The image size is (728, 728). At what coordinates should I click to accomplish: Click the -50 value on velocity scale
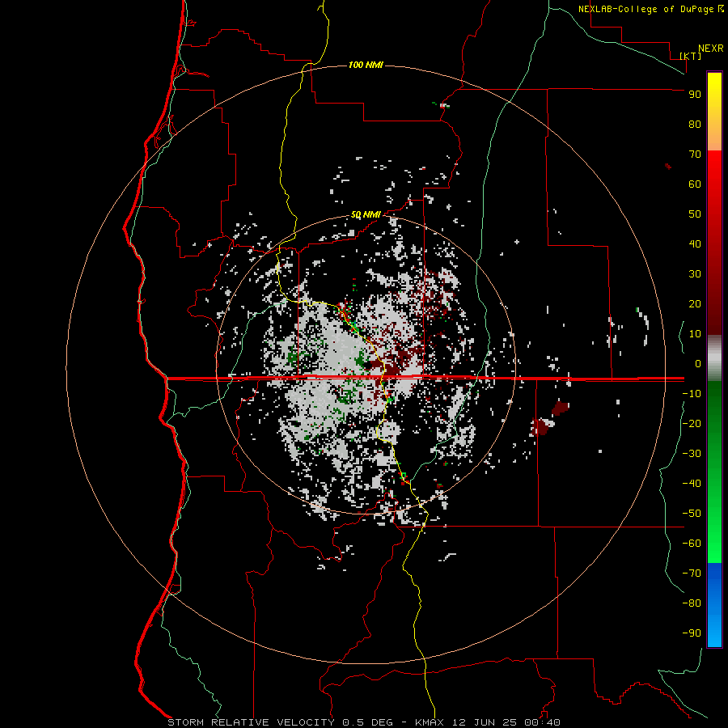tap(692, 513)
